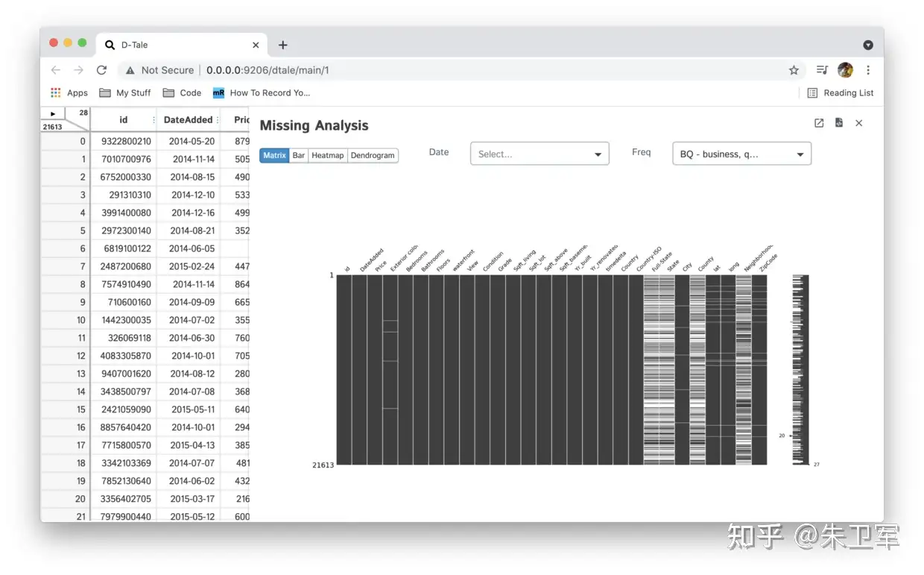Reload the page

[101, 70]
